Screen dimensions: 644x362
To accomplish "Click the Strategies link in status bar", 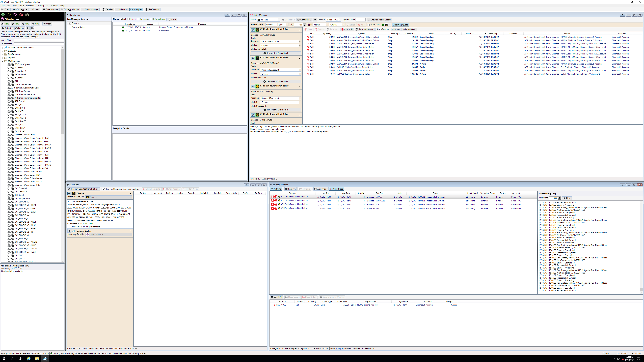I will point(339,349).
